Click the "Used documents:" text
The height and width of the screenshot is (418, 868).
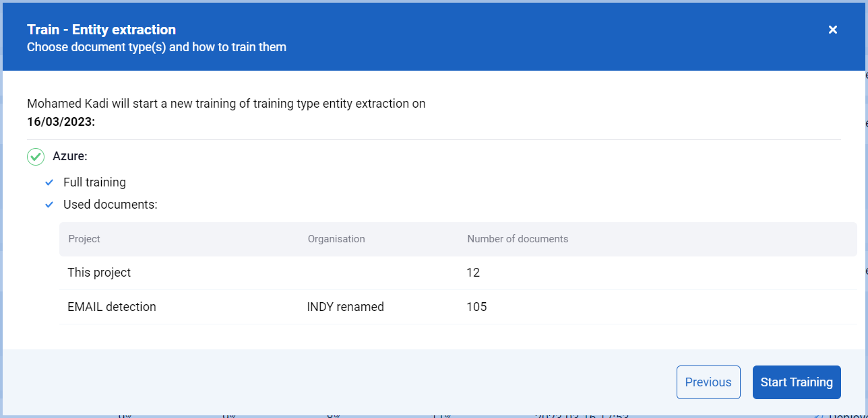pos(111,205)
